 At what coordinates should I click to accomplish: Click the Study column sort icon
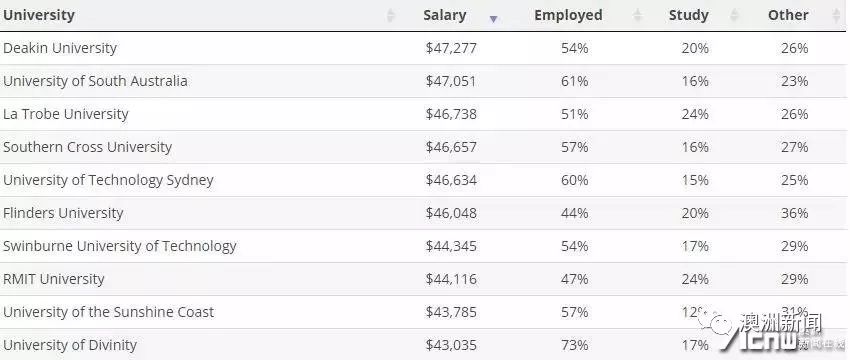[735, 15]
